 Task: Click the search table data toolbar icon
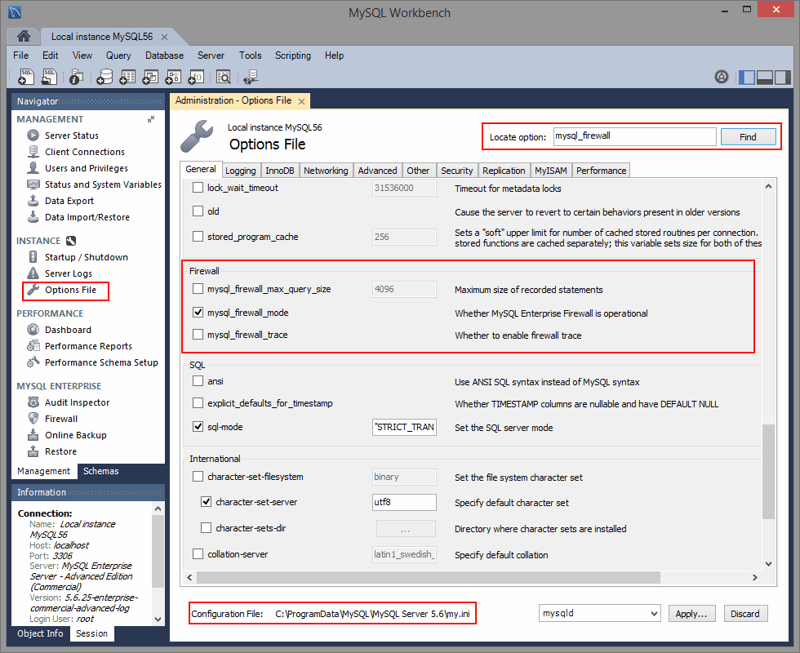(x=223, y=77)
